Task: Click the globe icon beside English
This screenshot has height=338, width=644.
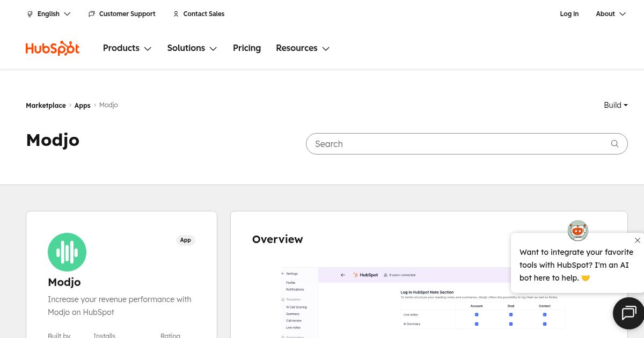Action: coord(30,14)
